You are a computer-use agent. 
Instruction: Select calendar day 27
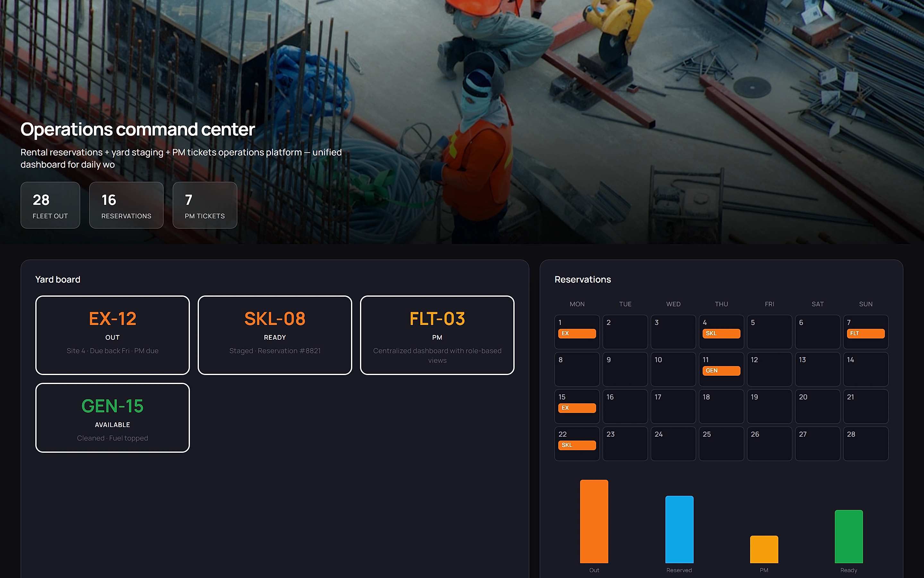817,443
